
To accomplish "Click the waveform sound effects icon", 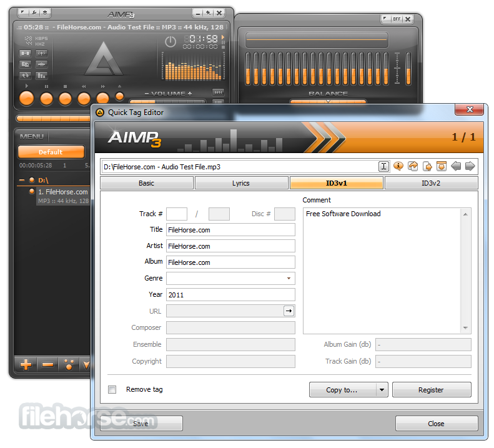I will [x=41, y=64].
